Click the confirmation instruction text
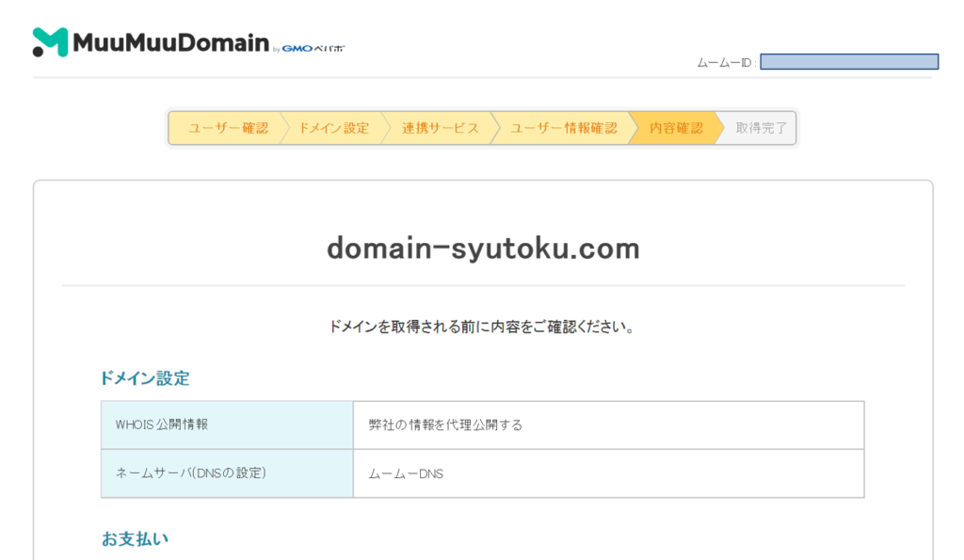The width and height of the screenshot is (964, 560). click(482, 328)
